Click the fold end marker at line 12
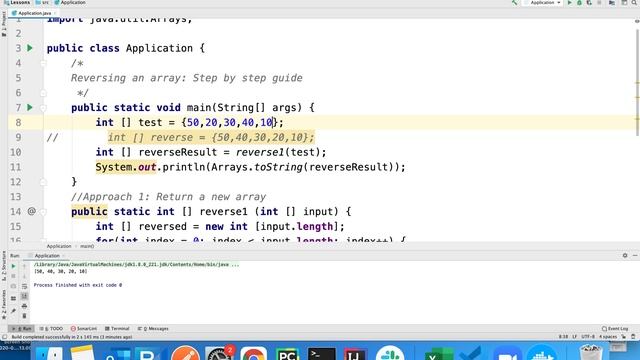 tap(43, 182)
